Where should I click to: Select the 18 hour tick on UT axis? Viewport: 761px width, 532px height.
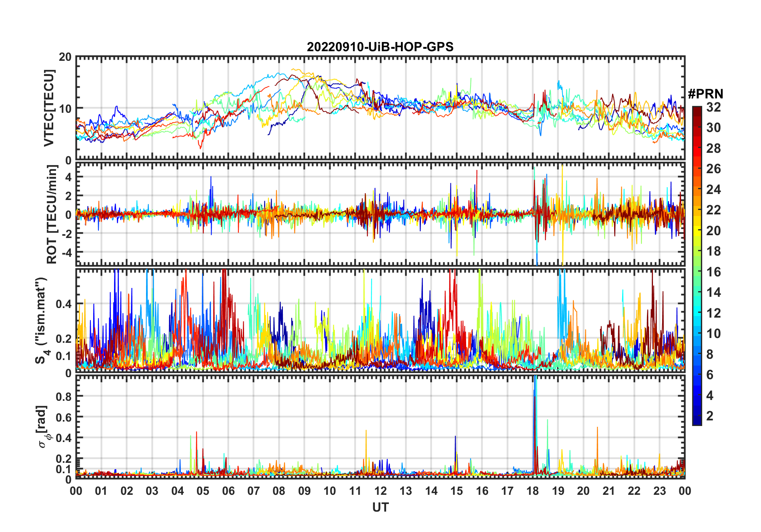(533, 491)
